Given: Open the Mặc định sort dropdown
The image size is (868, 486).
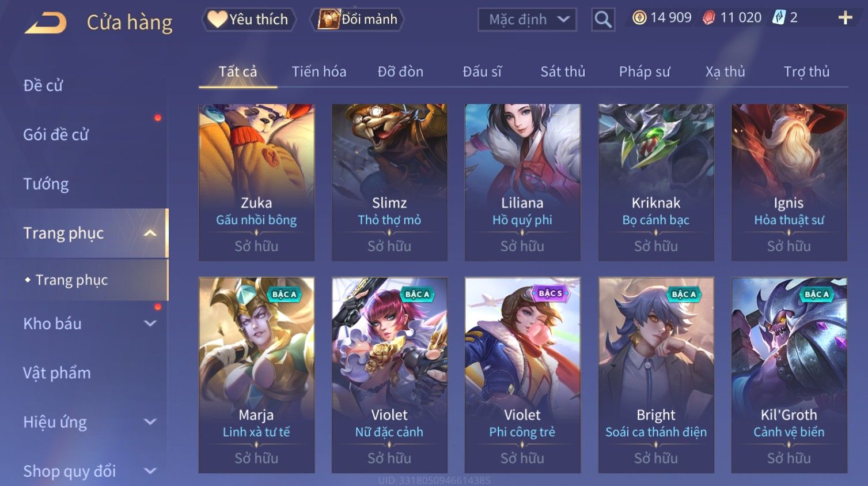Looking at the screenshot, I should [527, 20].
